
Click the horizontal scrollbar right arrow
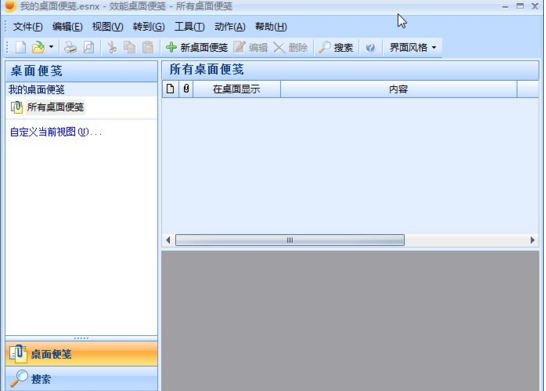(x=532, y=240)
